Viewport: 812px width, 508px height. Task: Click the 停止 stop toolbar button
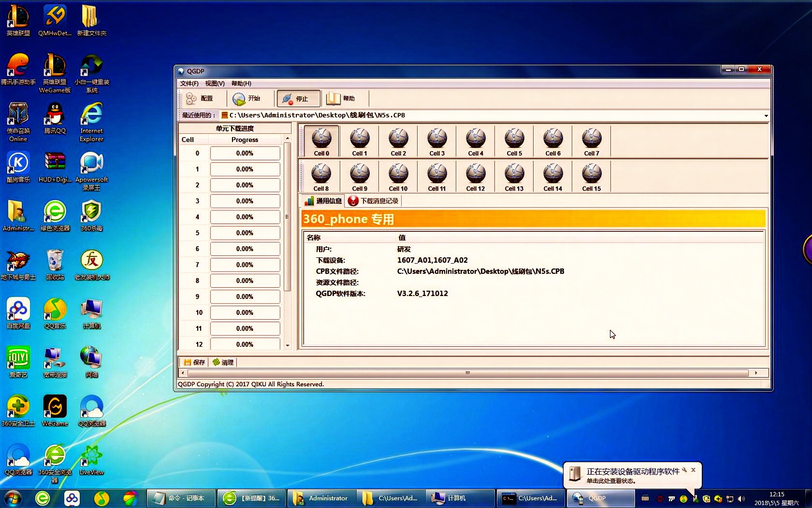298,99
